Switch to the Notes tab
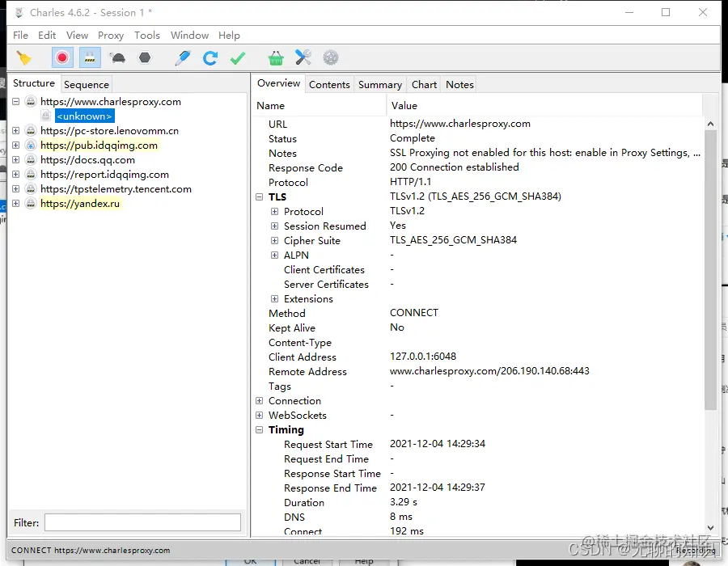The width and height of the screenshot is (728, 566). (459, 84)
